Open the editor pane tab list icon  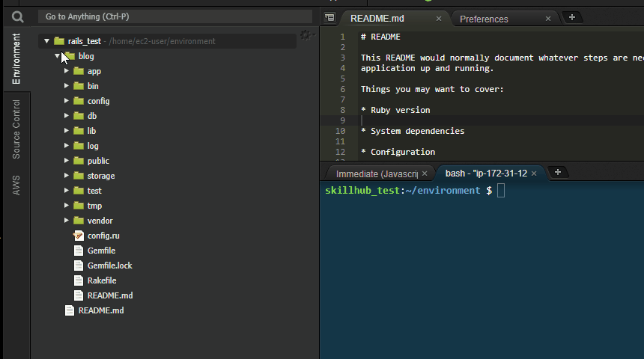point(329,18)
